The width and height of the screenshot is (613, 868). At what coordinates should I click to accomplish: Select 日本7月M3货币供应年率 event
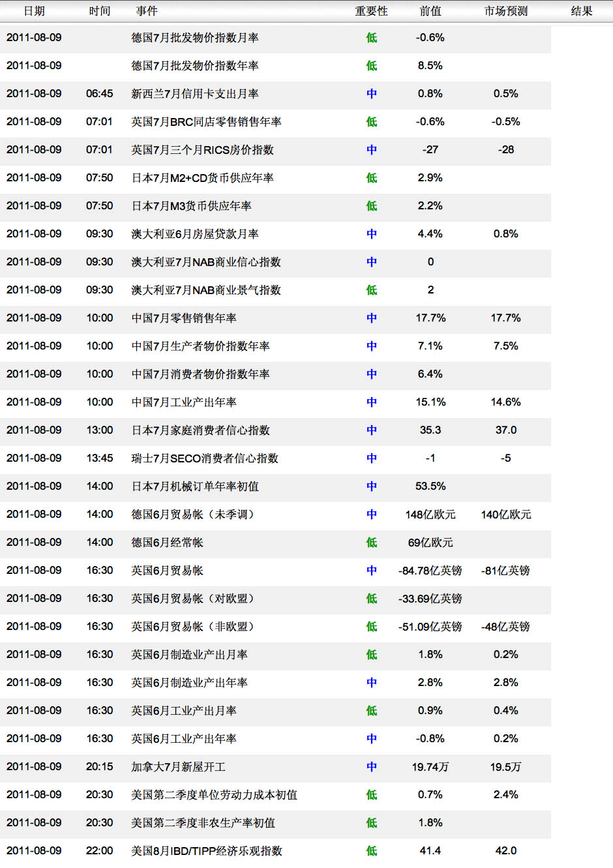click(x=191, y=206)
